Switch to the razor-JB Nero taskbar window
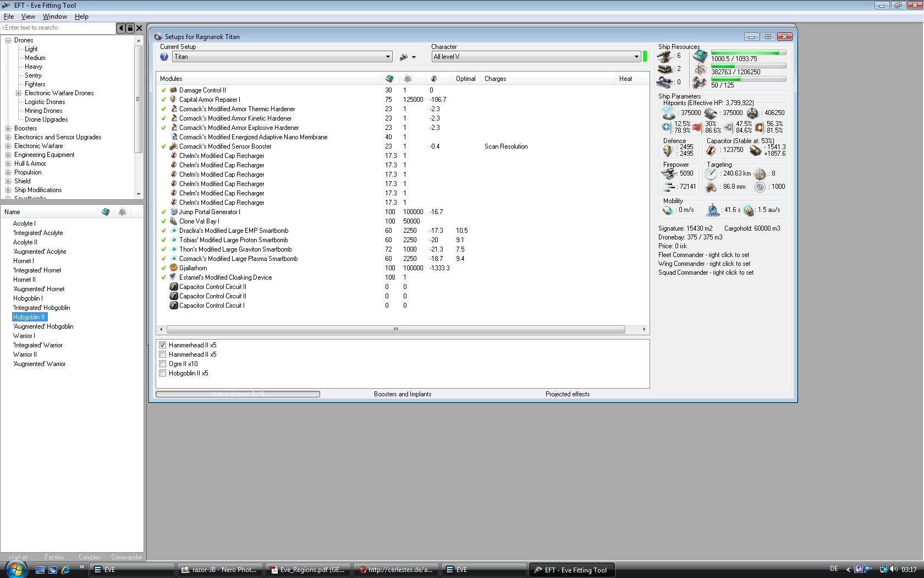This screenshot has width=924, height=578. click(219, 570)
